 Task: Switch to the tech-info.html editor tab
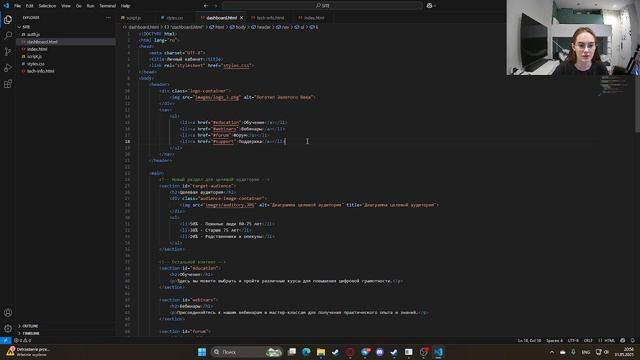(x=270, y=18)
